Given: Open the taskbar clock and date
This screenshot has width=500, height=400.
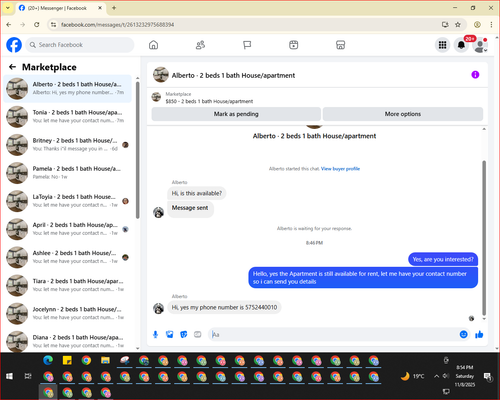Looking at the screenshot, I should click(465, 376).
